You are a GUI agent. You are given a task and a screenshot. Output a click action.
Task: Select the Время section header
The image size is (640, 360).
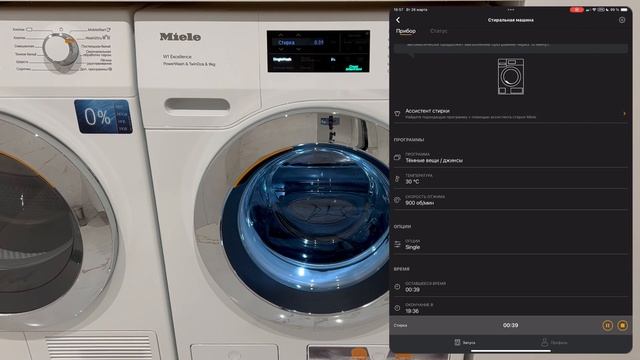point(402,269)
